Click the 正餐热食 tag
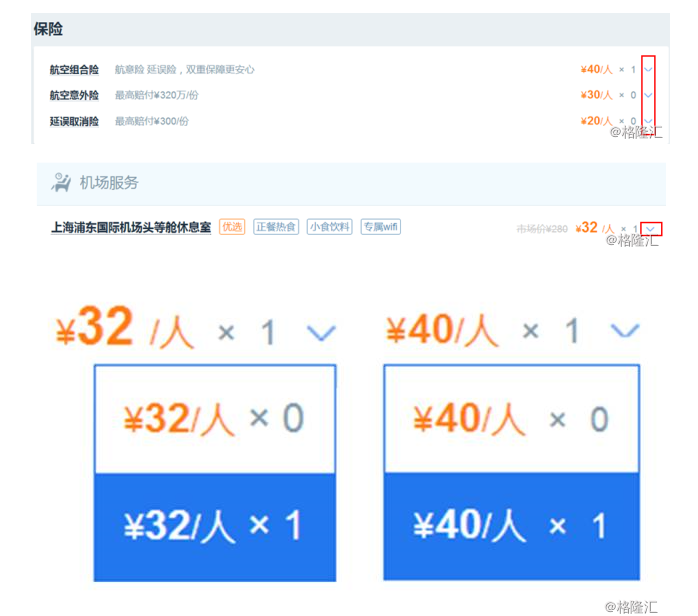This screenshot has width=698, height=616. click(276, 227)
